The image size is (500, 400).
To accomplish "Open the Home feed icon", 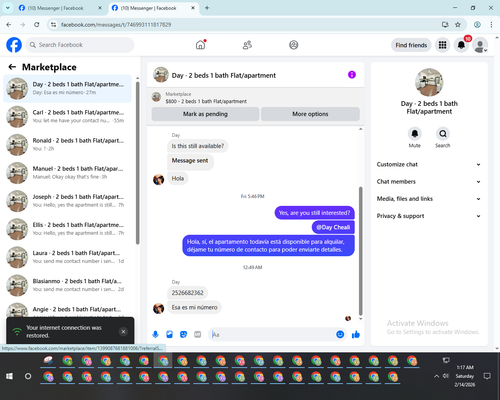I will pos(200,45).
